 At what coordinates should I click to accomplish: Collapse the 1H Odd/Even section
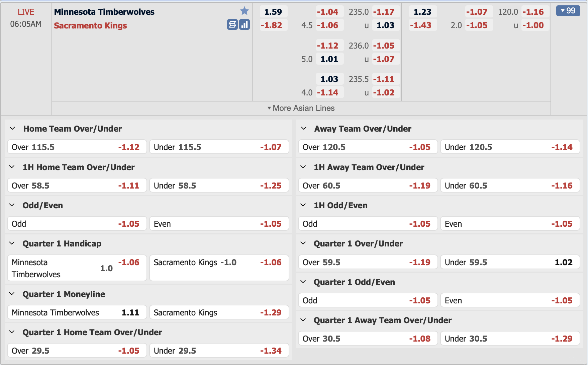pos(303,205)
